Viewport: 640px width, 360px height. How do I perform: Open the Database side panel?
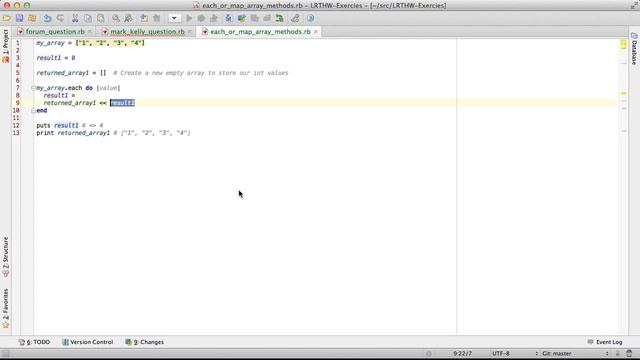634,49
